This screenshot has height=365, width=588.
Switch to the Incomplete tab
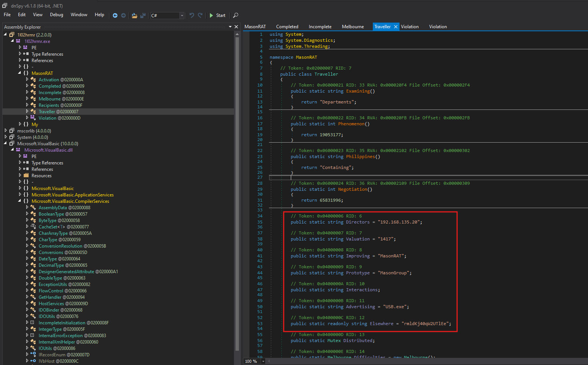[x=320, y=27]
